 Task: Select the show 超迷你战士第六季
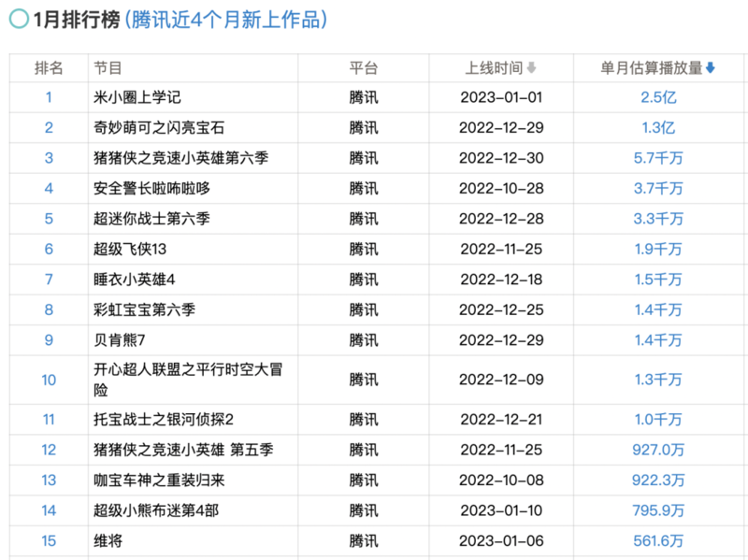pos(151,219)
